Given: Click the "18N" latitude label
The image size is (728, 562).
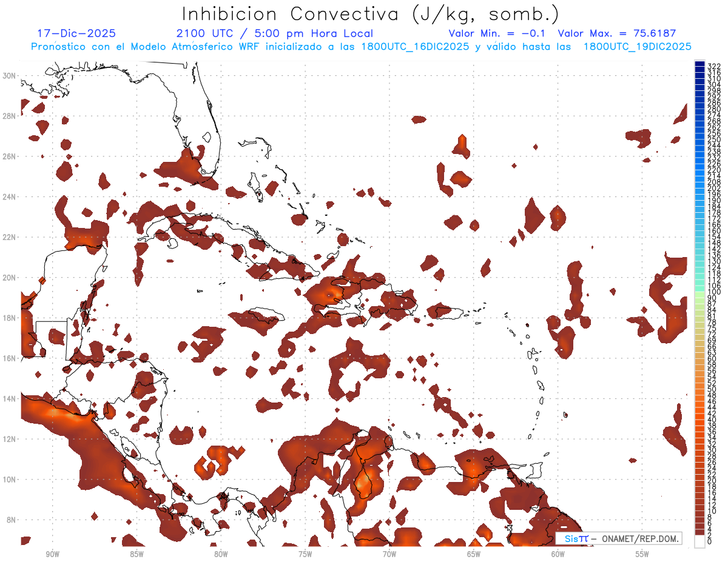Looking at the screenshot, I should [10, 318].
